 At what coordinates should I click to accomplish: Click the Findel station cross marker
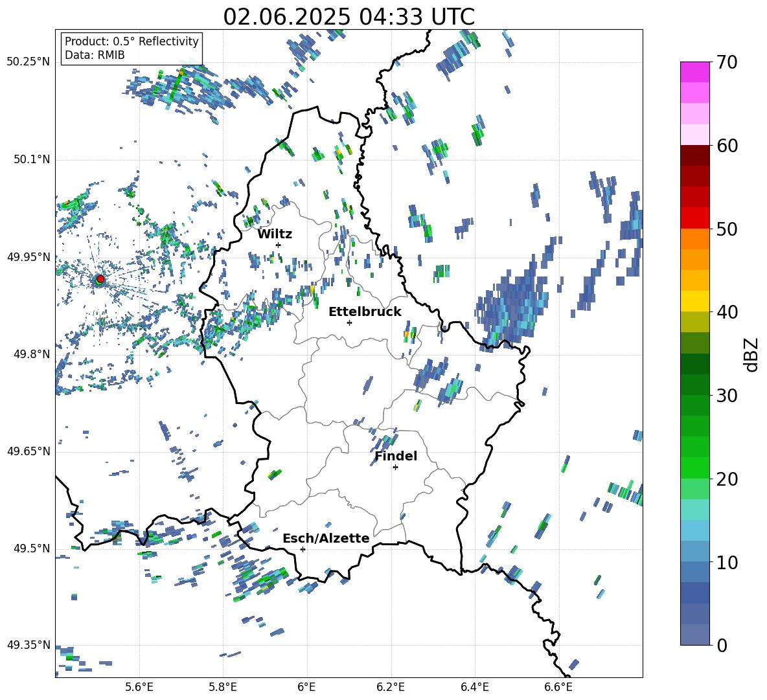tap(395, 468)
